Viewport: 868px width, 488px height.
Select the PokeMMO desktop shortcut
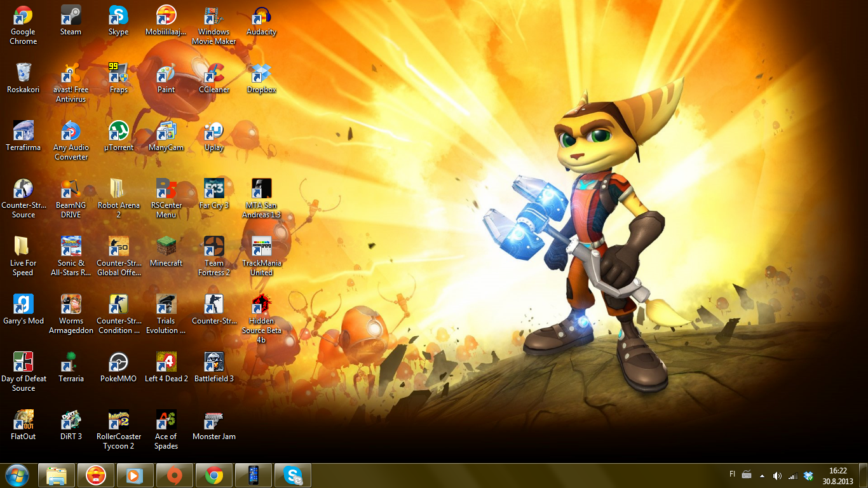point(118,368)
